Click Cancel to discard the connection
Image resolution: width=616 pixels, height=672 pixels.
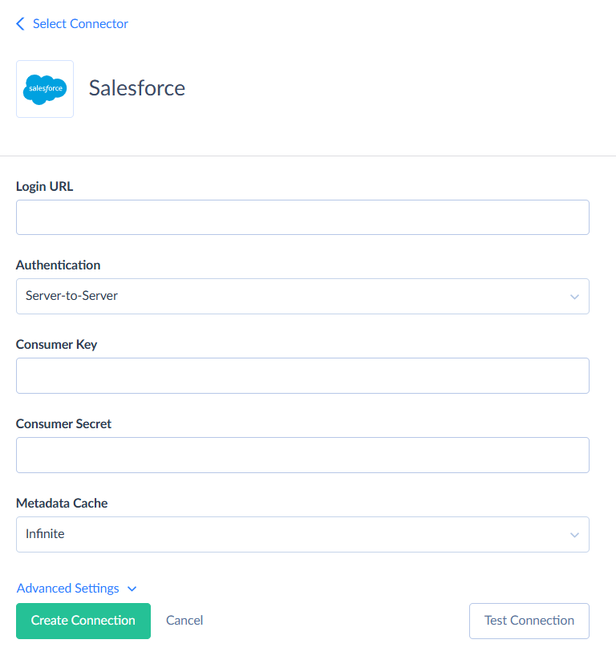[x=184, y=620]
